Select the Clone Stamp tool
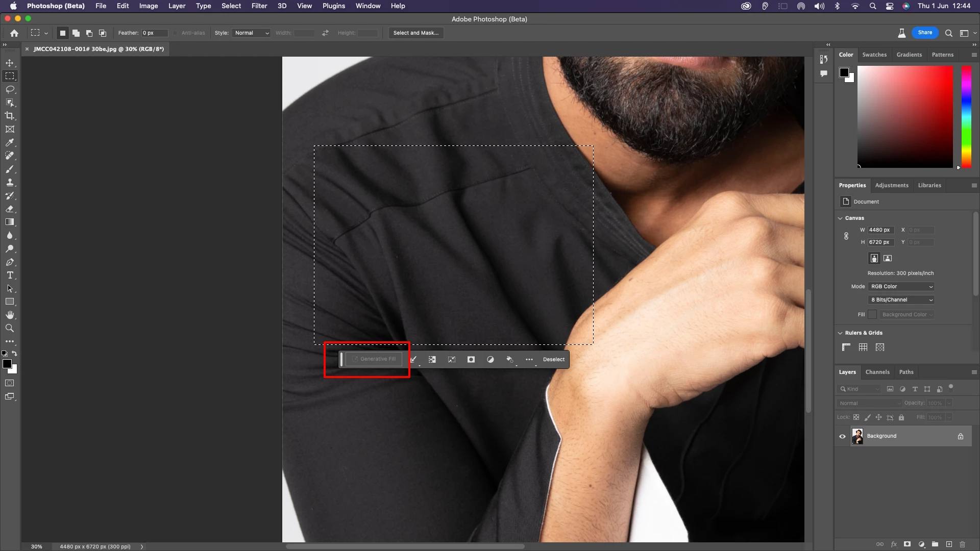This screenshot has width=980, height=551. (x=10, y=183)
